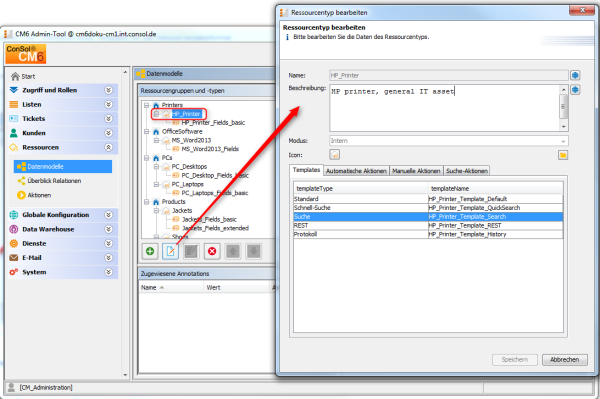Screen dimensions: 600x399
Task: Click the globe icon next to Beschreibung
Action: pyautogui.click(x=575, y=90)
